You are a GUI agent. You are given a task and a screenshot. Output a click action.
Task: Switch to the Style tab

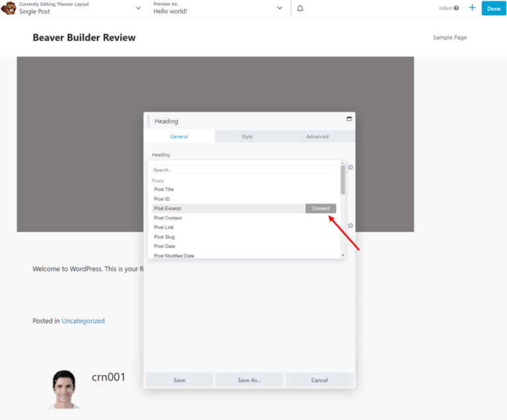tap(247, 137)
